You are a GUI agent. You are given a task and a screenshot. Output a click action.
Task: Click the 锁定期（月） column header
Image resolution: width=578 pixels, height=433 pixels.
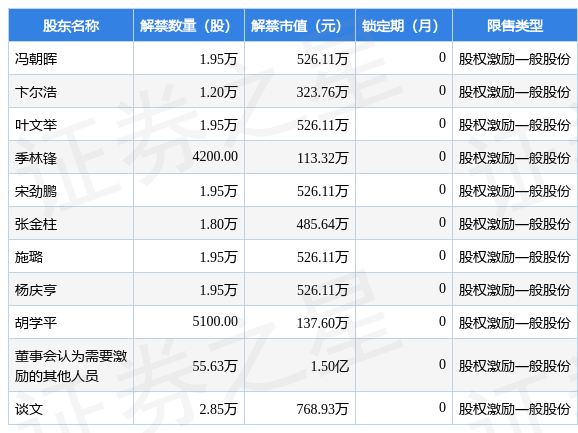tap(404, 26)
